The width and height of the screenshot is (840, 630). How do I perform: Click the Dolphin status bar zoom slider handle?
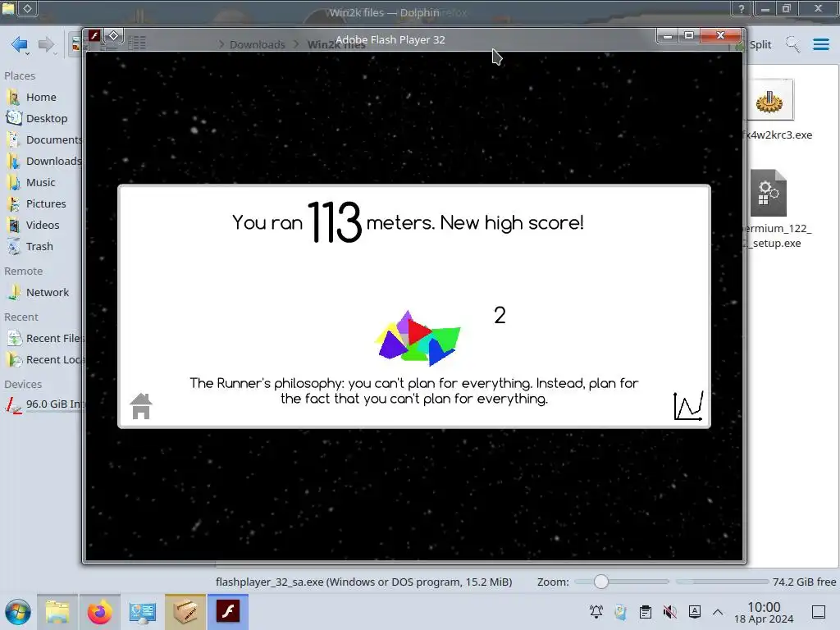point(601,582)
